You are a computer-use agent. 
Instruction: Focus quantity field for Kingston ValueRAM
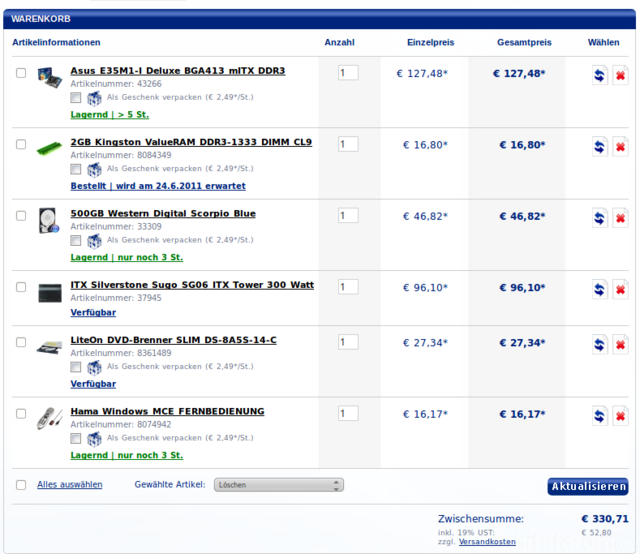348,145
